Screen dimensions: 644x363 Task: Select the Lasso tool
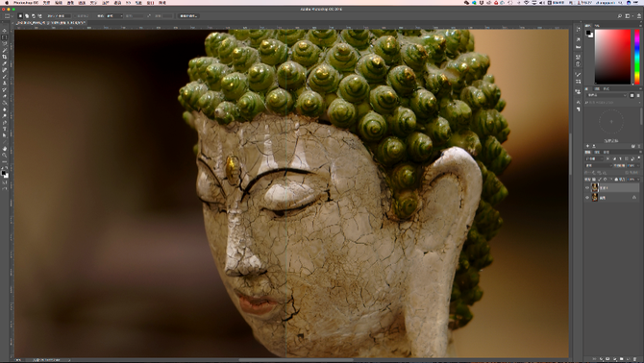tap(5, 43)
